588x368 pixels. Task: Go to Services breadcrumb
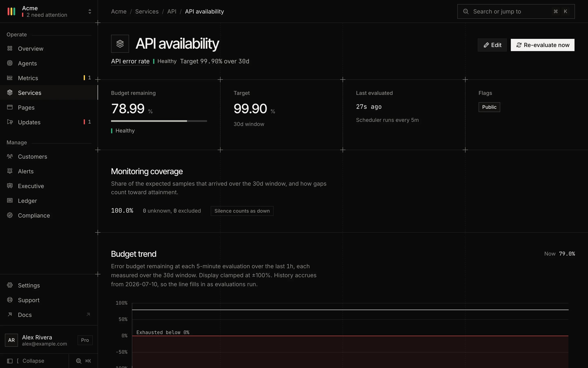(x=147, y=11)
